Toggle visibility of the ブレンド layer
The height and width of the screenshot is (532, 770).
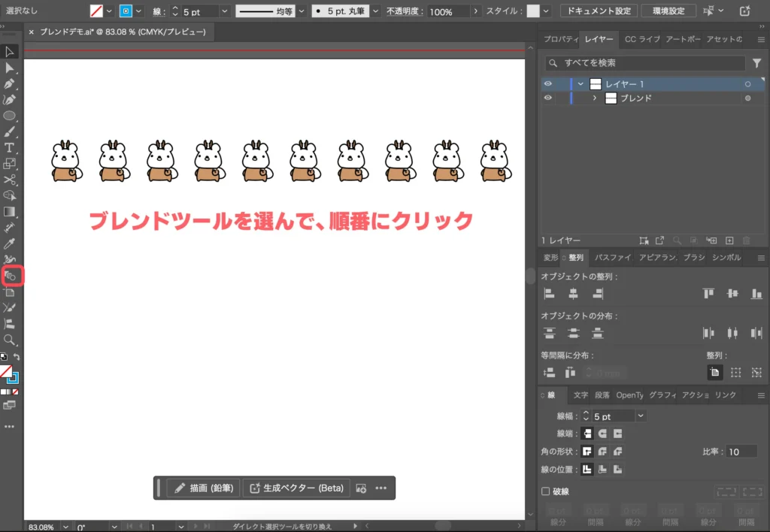548,98
